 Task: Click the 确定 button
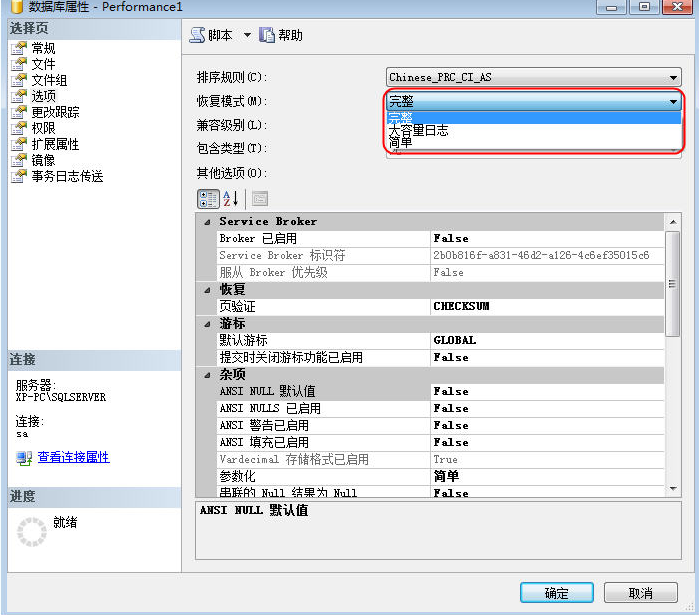click(557, 593)
